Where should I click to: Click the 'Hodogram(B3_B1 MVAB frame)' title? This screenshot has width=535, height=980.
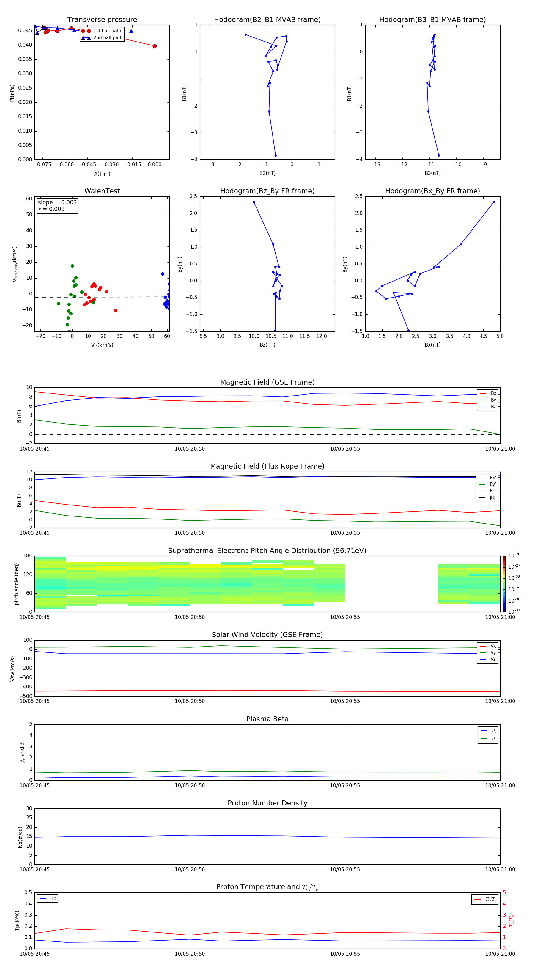(432, 20)
